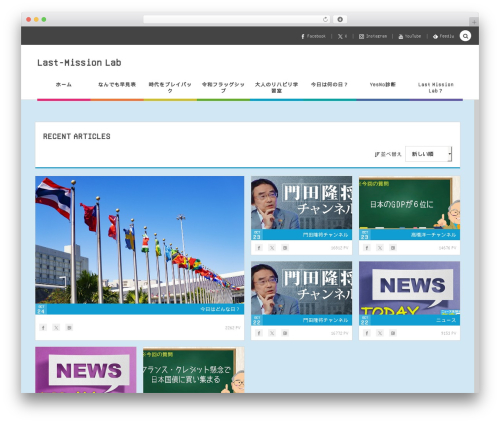The height and width of the screenshot is (423, 500).
Task: Share the Oct 22 ニュース article on X
Action: (x=380, y=333)
